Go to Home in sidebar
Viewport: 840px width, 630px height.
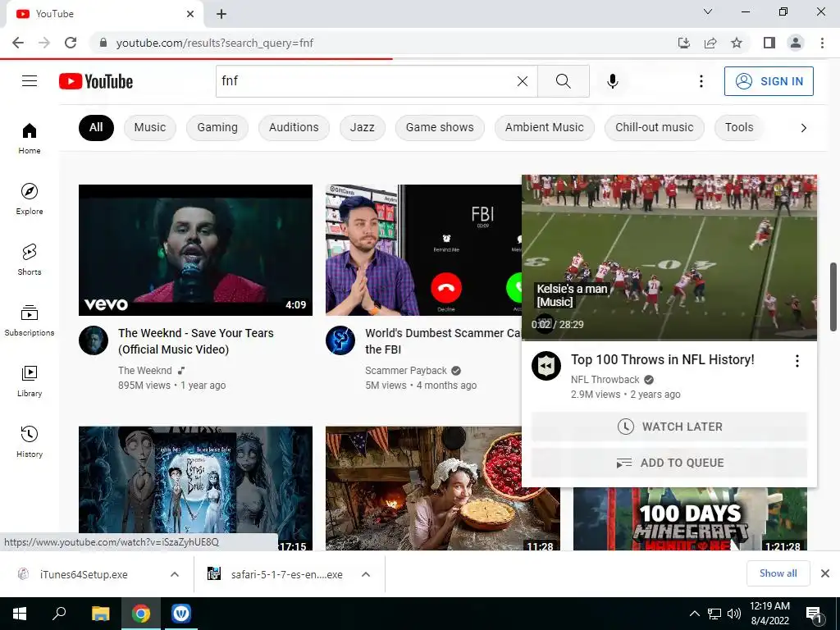(30, 138)
